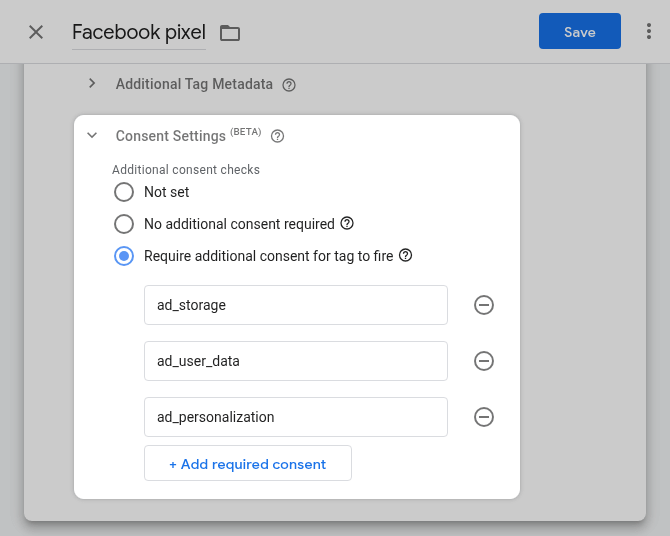This screenshot has height=536, width=670.
Task: Select the Not set radio option
Action: click(x=124, y=192)
